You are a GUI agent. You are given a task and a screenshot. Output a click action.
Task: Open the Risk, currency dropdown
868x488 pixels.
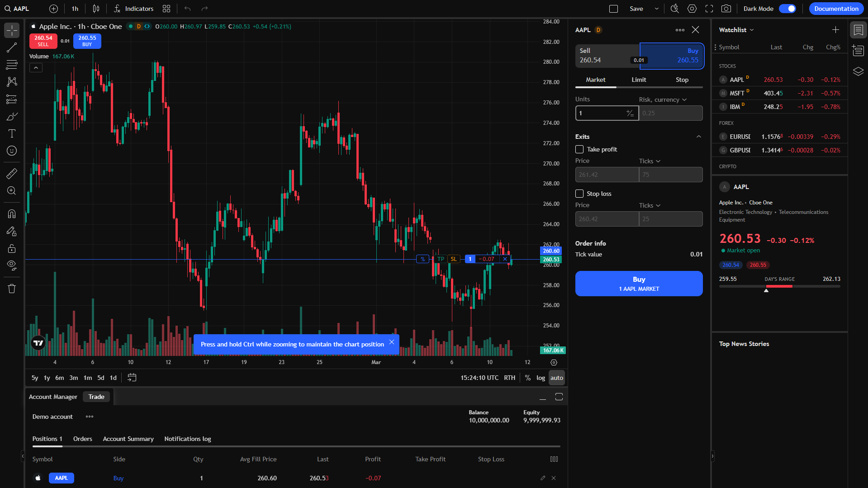point(663,99)
